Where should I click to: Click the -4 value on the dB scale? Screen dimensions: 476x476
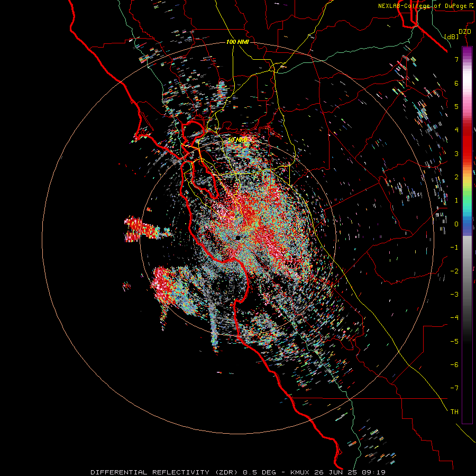pos(454,318)
